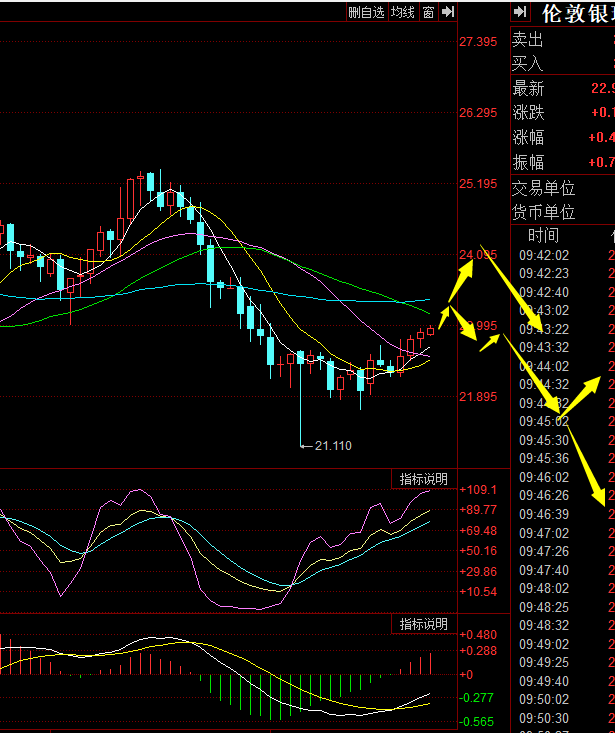
Task: Select the 09:45:30 tick row
Action: (566, 440)
